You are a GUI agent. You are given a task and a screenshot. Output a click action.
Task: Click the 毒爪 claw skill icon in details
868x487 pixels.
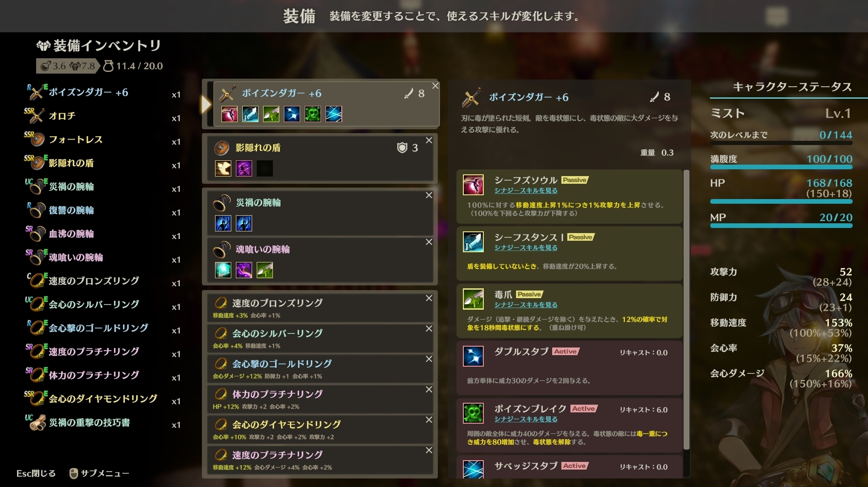[473, 299]
